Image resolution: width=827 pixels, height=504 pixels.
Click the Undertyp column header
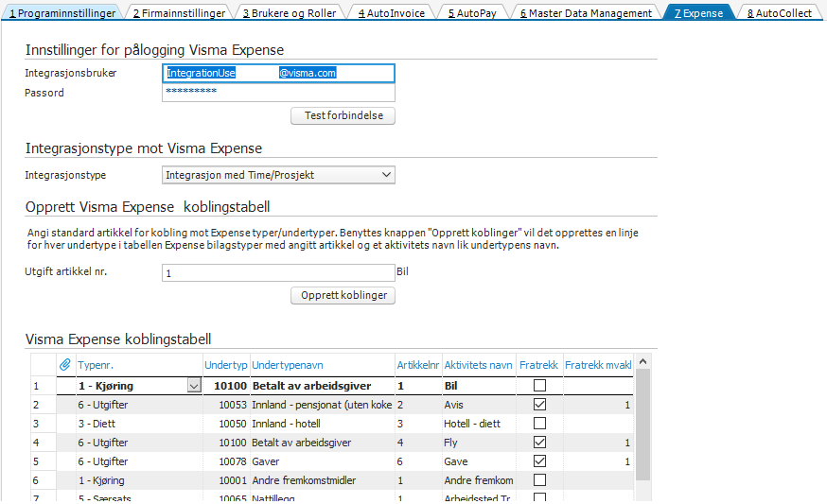(226, 365)
